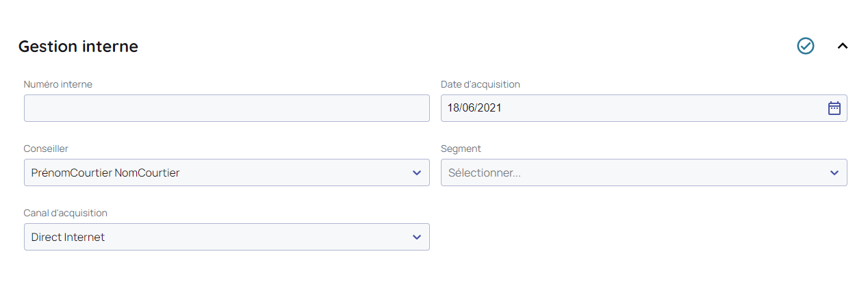
Task: Open the Direct Internet dropdown value
Action: click(68, 237)
